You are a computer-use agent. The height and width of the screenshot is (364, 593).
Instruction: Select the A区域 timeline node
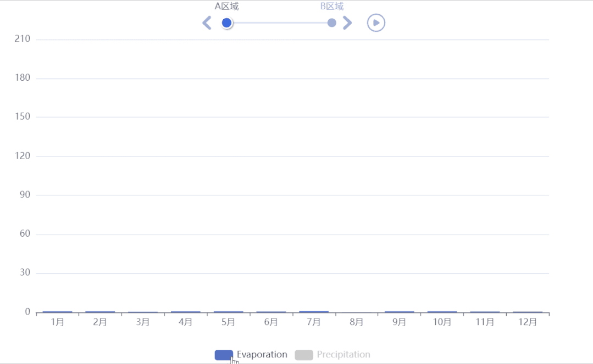(x=227, y=23)
